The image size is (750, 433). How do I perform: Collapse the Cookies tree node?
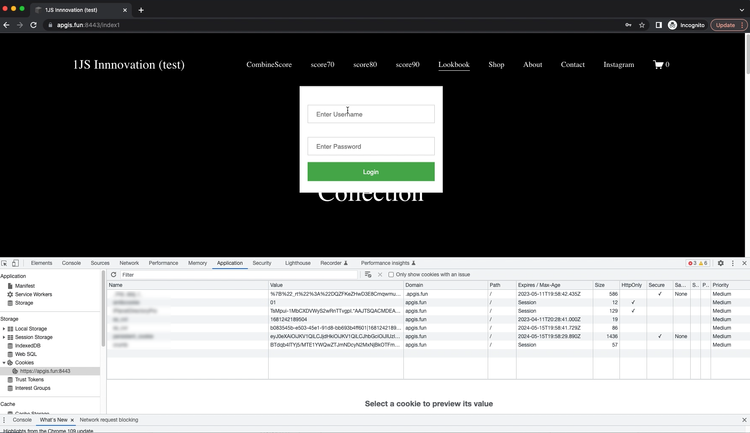coord(4,363)
